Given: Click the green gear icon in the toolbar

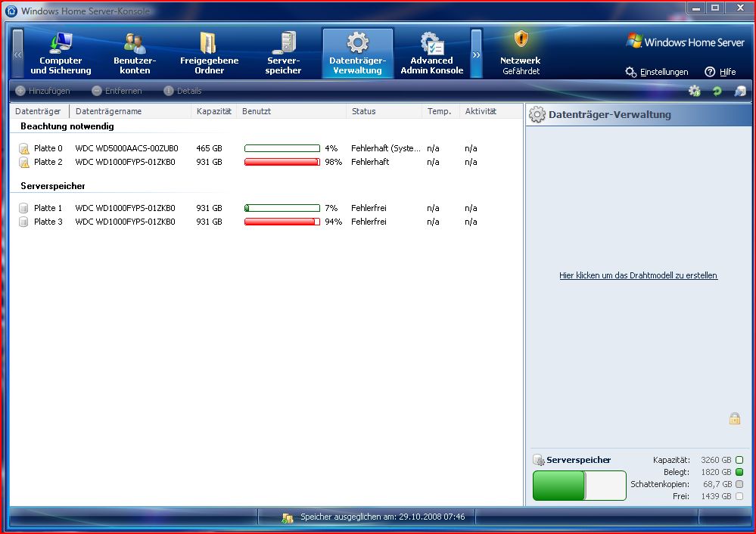Looking at the screenshot, I should [x=694, y=91].
